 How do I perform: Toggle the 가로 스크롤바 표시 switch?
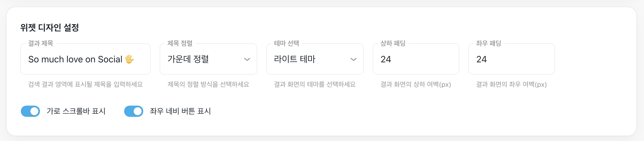tap(30, 111)
